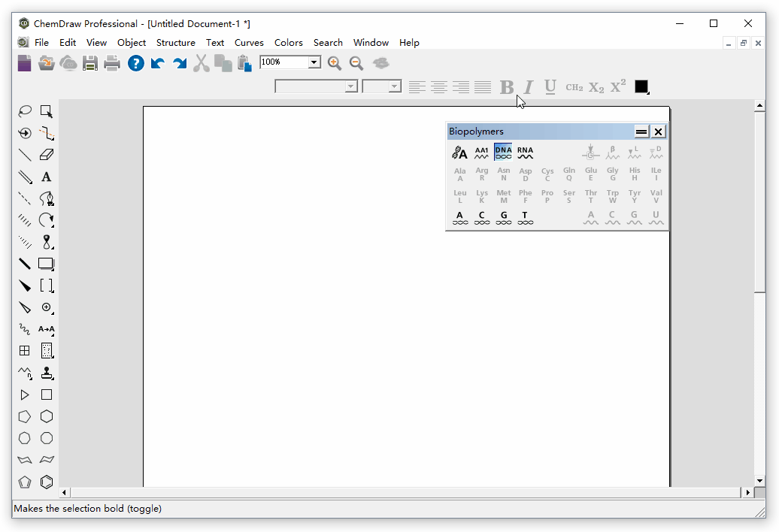Select the Bold Bond tool
Screen dimensions: 779x532
24,264
